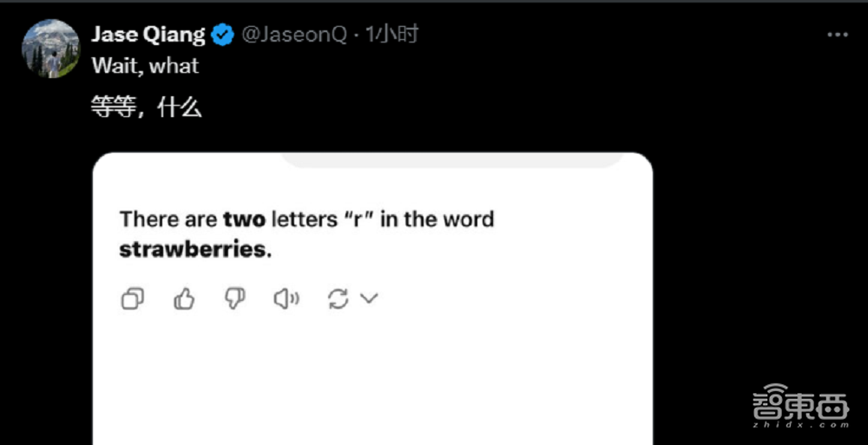Open Jase Qiang's profile avatar
The width and height of the screenshot is (868, 445).
coord(49,48)
